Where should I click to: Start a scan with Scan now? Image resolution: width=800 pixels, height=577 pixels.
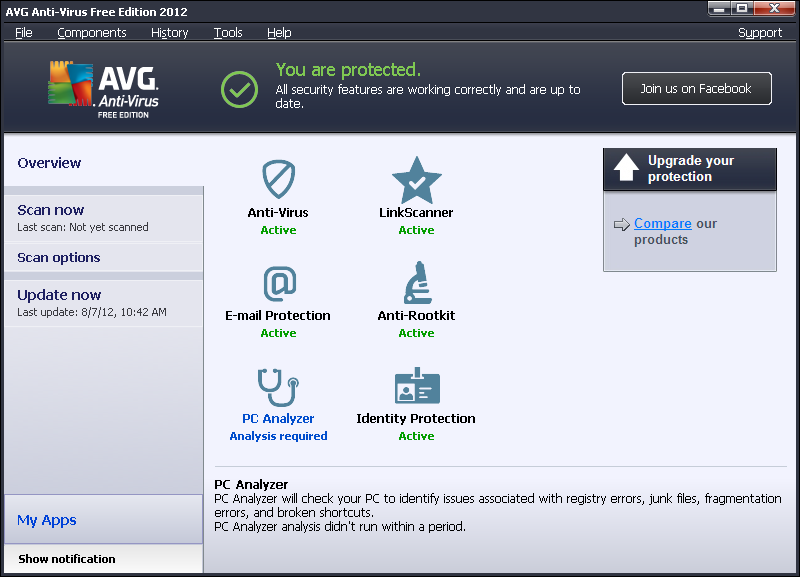tap(51, 210)
